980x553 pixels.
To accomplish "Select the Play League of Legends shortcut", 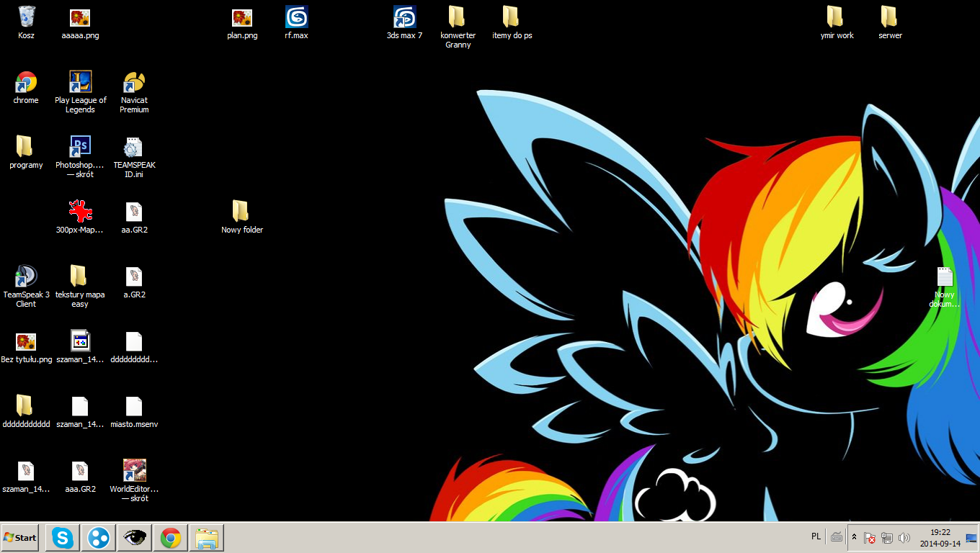I will (x=80, y=92).
